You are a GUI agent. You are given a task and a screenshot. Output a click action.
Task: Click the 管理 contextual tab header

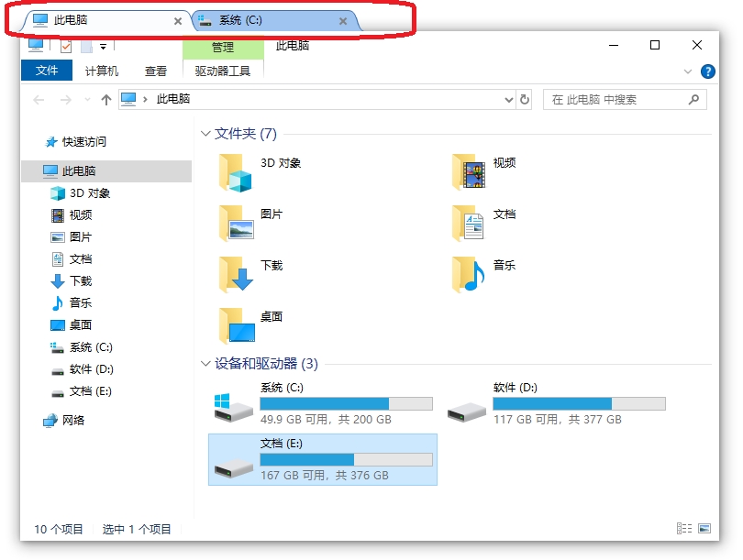[223, 48]
